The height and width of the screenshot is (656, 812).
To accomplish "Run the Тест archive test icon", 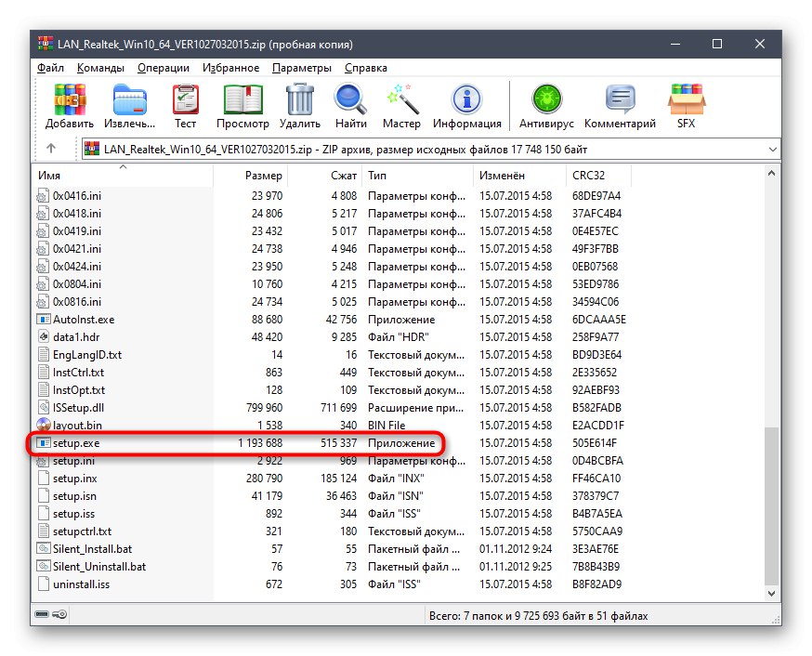I will [185, 98].
